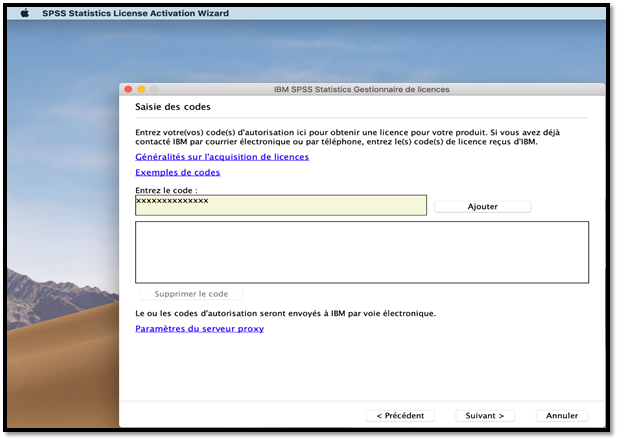This screenshot has height=441, width=619.
Task: Click the Entrez le code label
Action: point(166,189)
